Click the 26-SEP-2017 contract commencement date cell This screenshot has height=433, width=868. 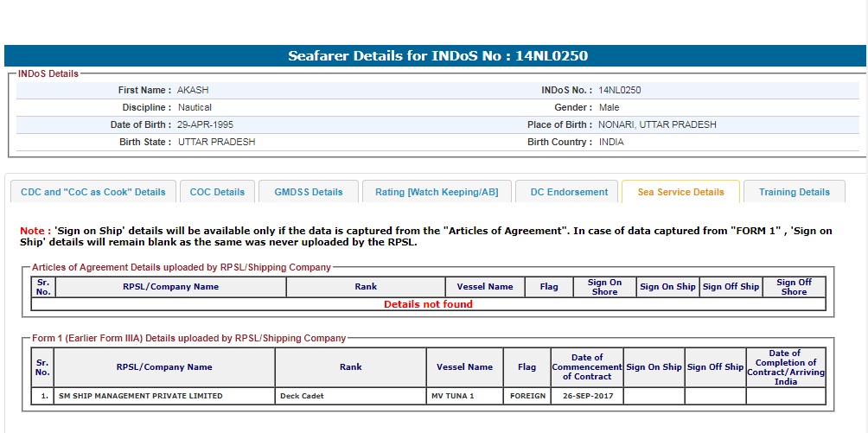(587, 396)
